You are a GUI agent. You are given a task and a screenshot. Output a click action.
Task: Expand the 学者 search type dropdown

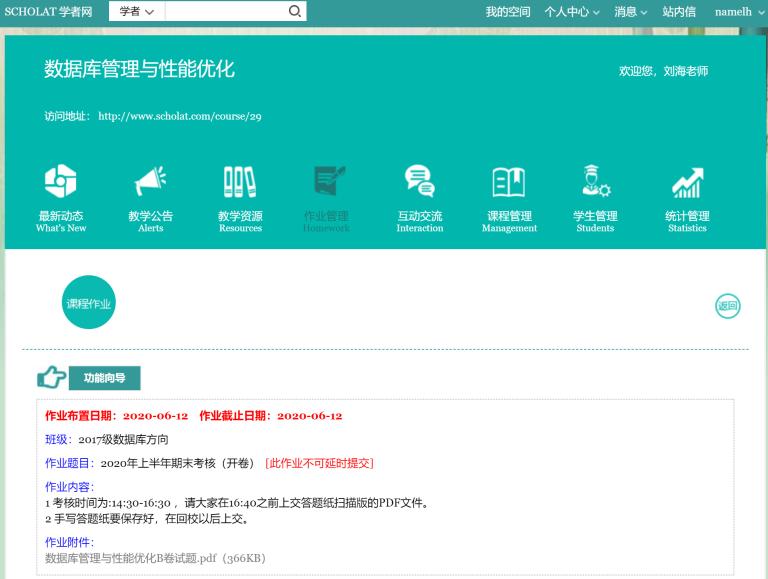tap(136, 12)
